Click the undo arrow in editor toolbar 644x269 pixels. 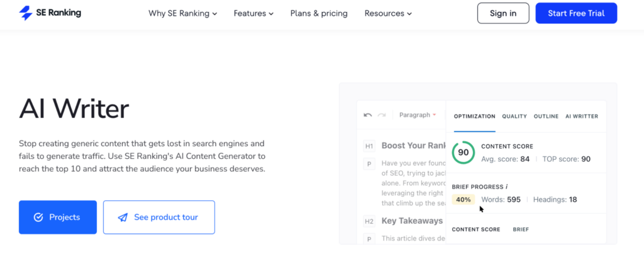coord(368,115)
